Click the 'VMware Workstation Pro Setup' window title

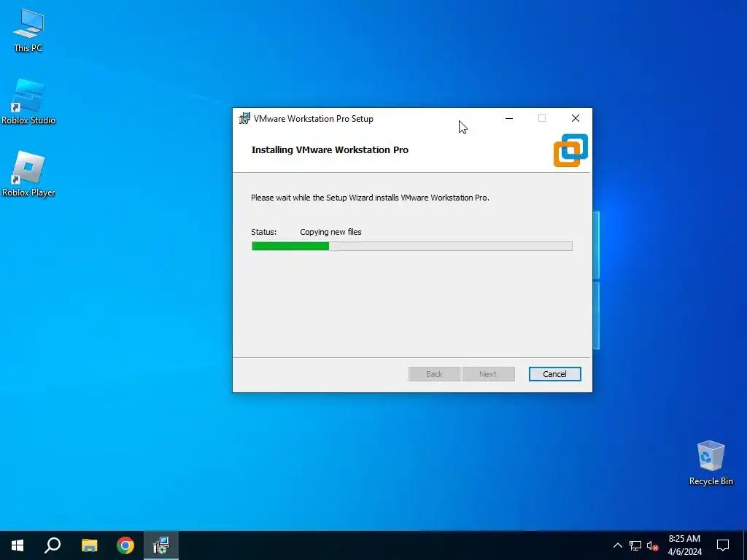point(314,119)
